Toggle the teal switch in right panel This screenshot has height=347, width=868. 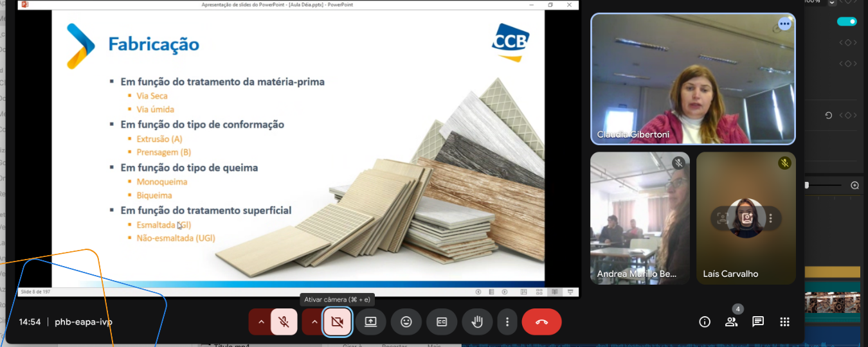click(847, 21)
